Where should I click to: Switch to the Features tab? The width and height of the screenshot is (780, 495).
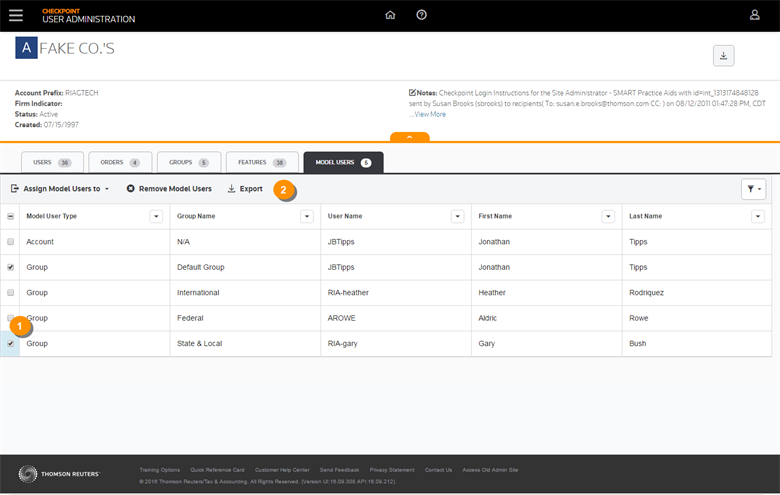pos(258,162)
